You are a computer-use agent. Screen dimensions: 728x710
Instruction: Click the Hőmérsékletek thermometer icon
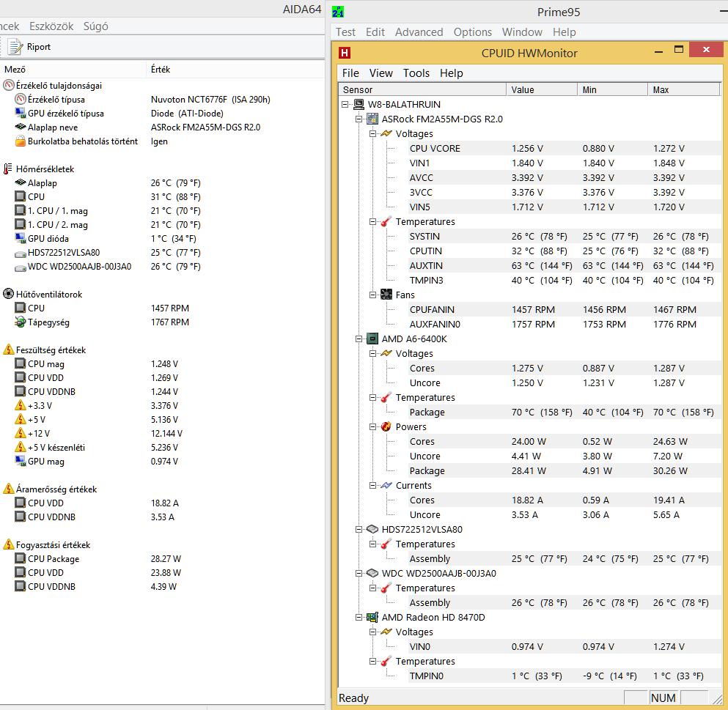[8, 169]
